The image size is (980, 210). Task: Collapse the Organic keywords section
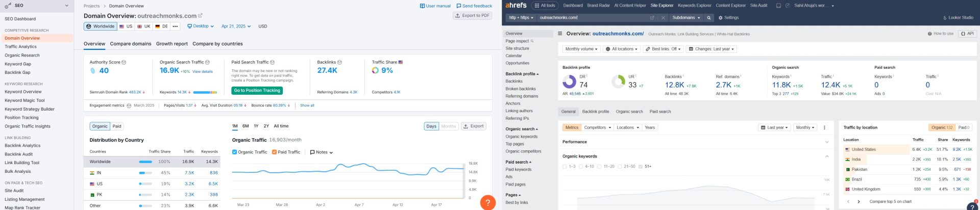click(x=827, y=156)
